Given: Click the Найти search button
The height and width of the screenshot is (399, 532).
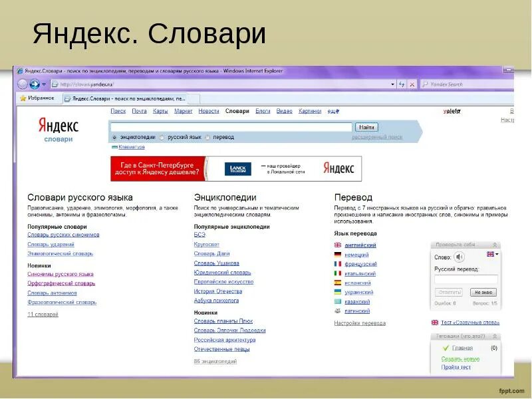Looking at the screenshot, I should (366, 127).
